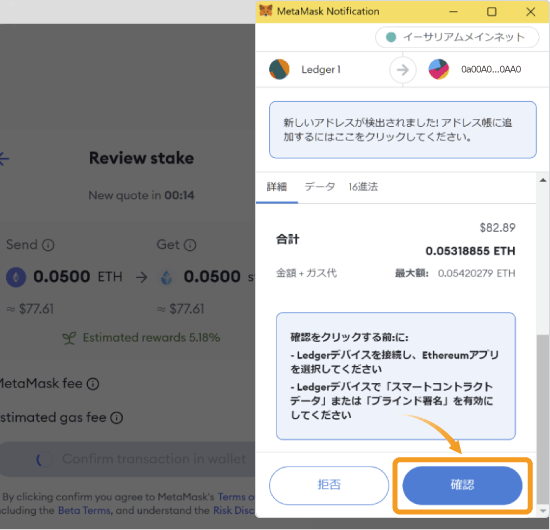
Task: Click the total 0.05318855 ETH amount
Action: click(470, 251)
